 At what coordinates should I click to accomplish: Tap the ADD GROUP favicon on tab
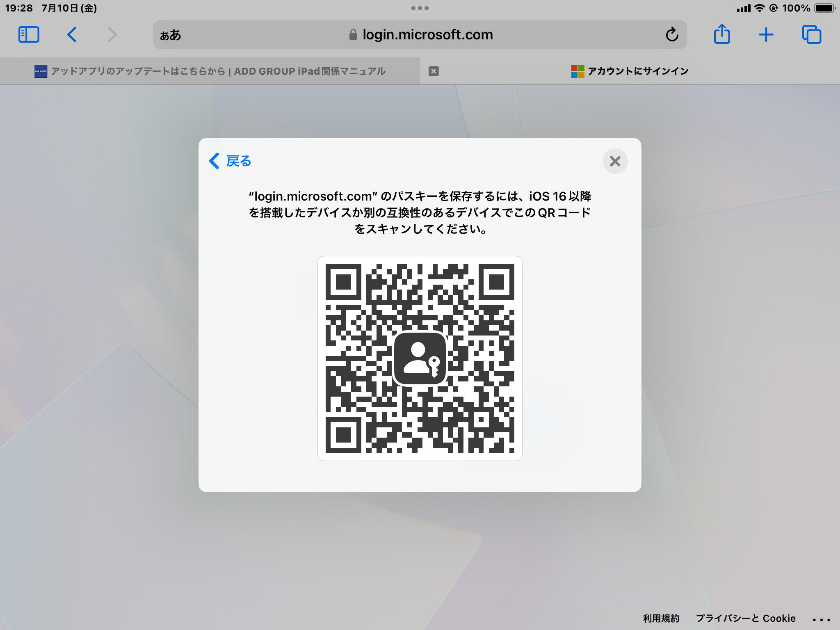pyautogui.click(x=41, y=71)
